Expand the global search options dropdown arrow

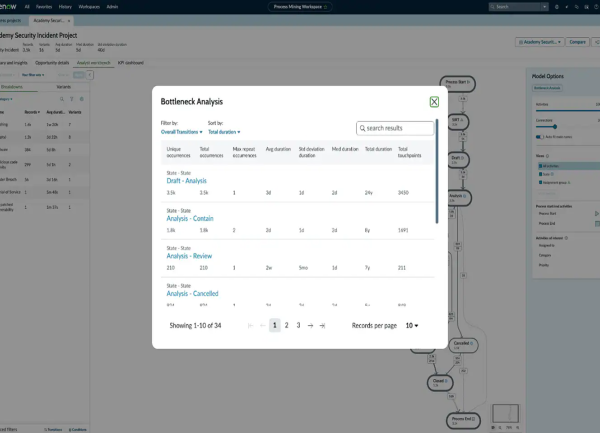coord(545,7)
